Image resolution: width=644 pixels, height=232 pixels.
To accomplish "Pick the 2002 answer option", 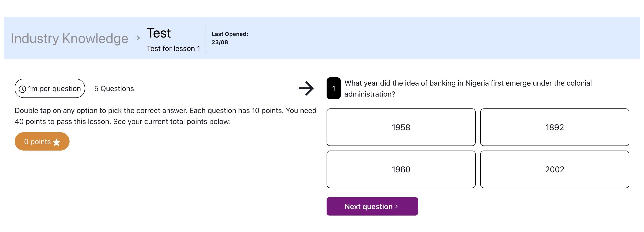I will click(x=554, y=169).
